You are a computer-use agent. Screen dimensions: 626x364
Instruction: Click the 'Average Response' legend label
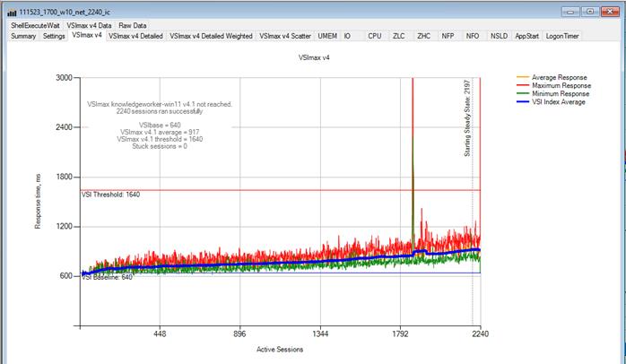[560, 77]
